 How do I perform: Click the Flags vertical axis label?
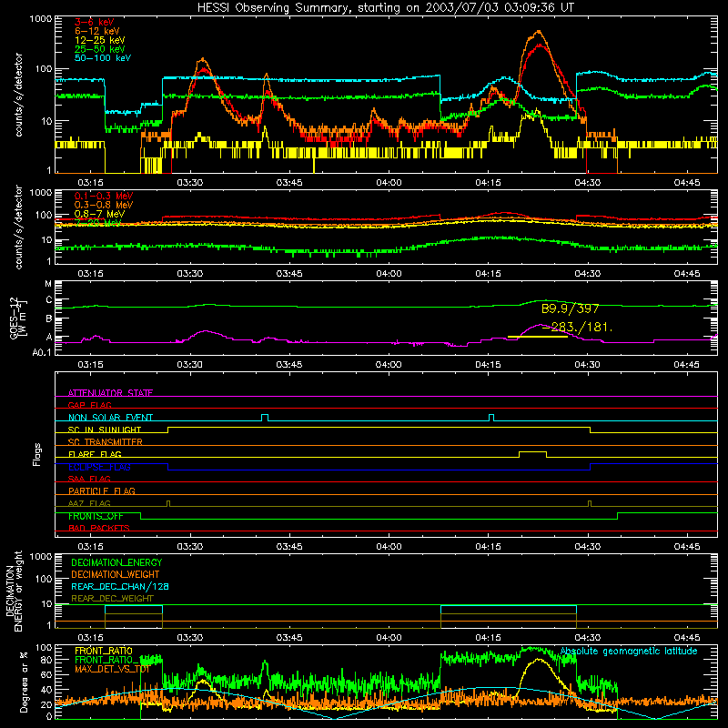37,454
